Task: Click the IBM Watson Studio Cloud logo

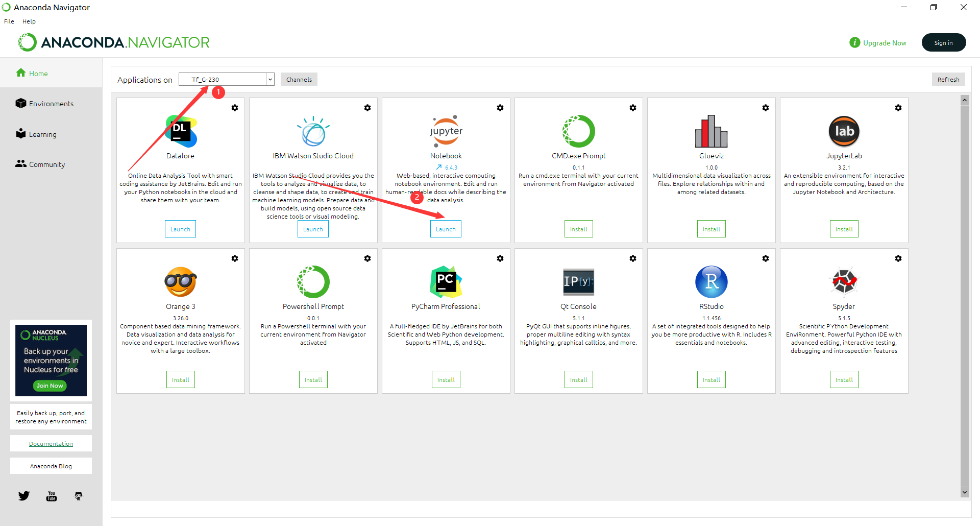Action: click(x=313, y=131)
